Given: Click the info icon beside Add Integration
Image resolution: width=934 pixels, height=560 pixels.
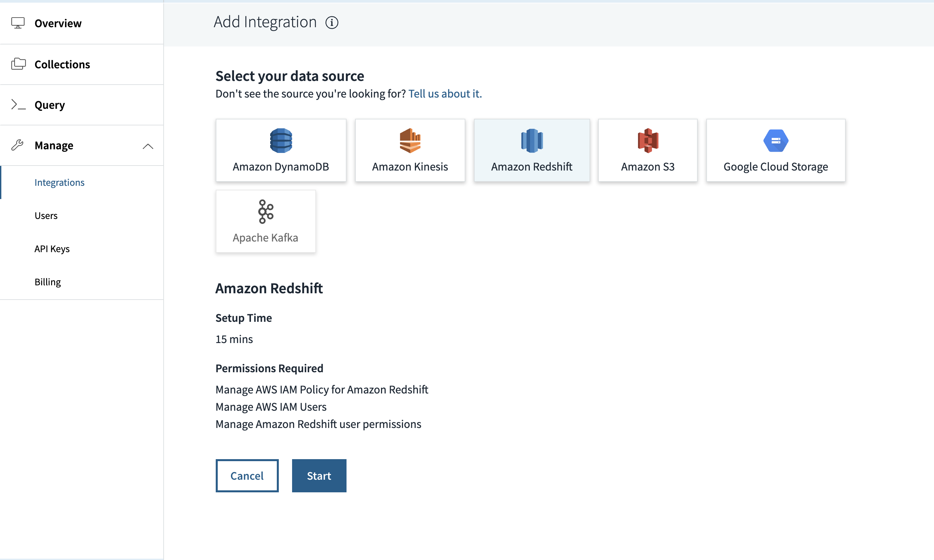Looking at the screenshot, I should (x=332, y=23).
